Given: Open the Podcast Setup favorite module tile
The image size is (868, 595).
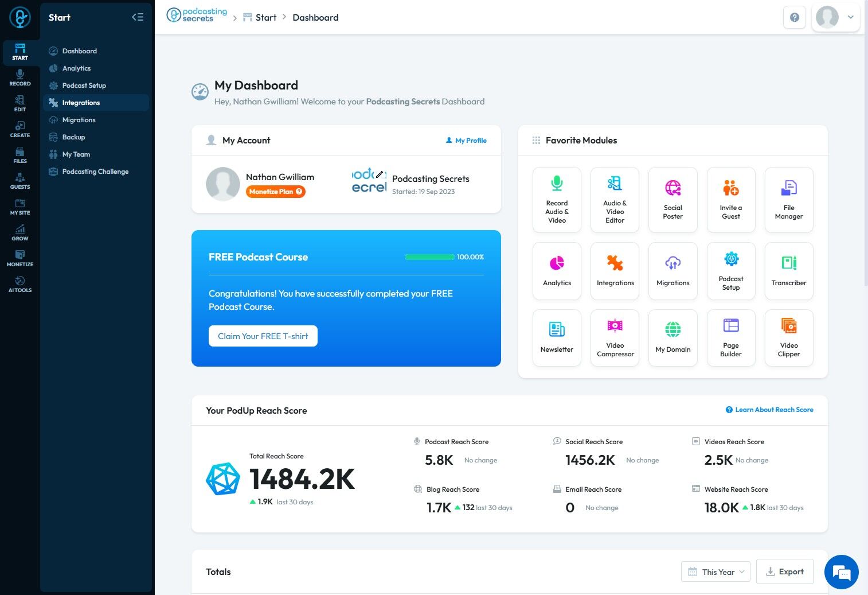Looking at the screenshot, I should point(731,271).
